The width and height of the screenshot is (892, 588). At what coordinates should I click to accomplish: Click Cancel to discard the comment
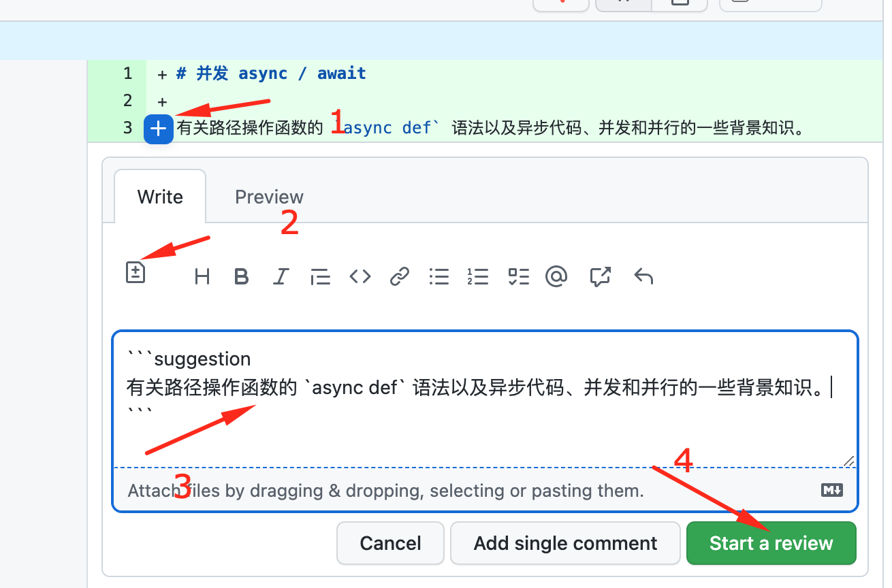pos(390,543)
